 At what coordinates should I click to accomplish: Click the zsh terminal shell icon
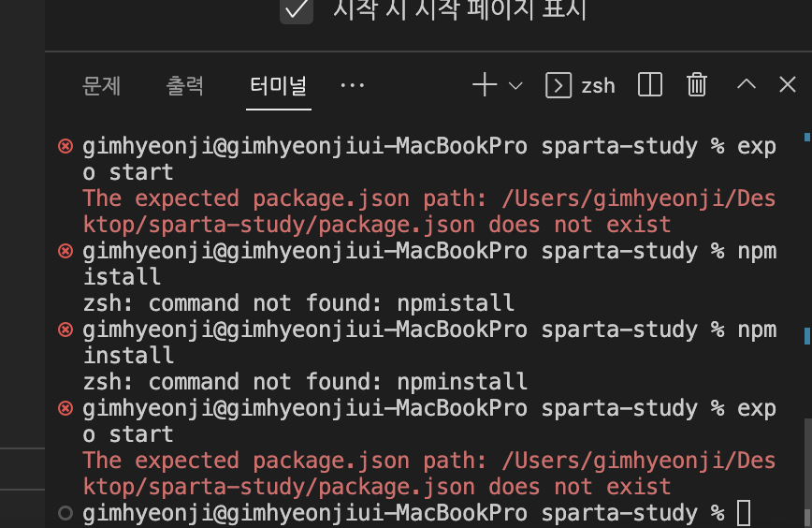point(558,85)
